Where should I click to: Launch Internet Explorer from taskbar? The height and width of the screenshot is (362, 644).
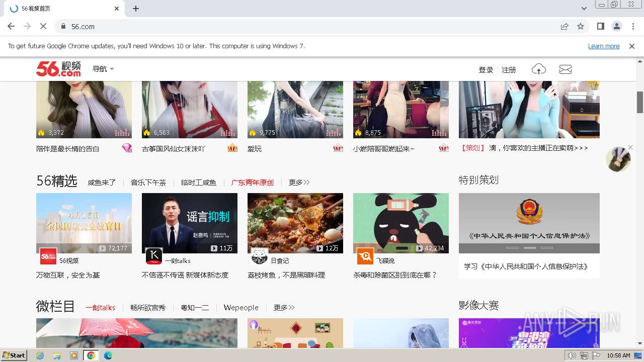click(40, 355)
